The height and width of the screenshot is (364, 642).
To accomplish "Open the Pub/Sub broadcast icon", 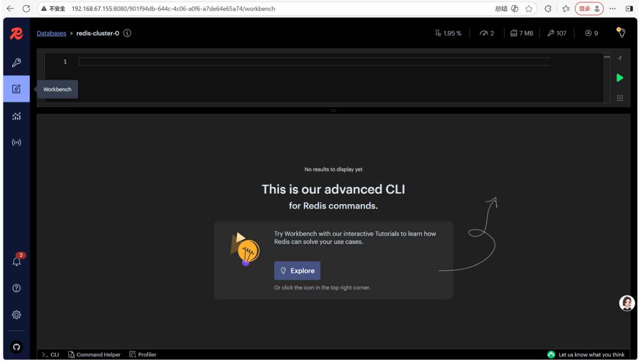I will click(x=16, y=143).
